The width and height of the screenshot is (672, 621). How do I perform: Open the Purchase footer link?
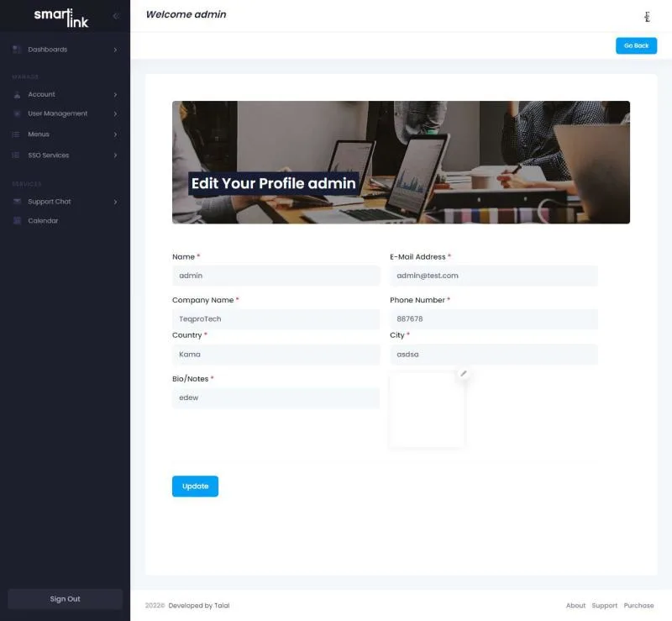click(638, 606)
